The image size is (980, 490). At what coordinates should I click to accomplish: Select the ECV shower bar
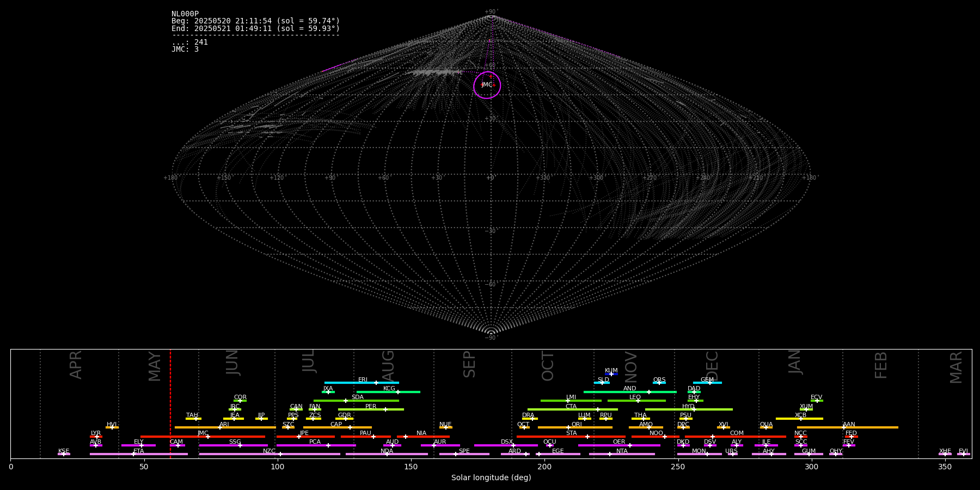[817, 401]
